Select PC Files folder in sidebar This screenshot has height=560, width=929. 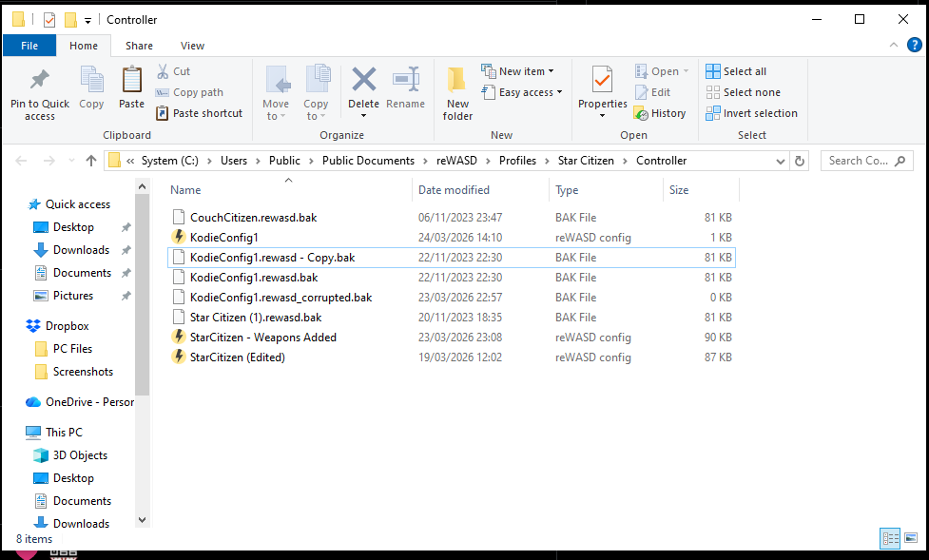64,349
